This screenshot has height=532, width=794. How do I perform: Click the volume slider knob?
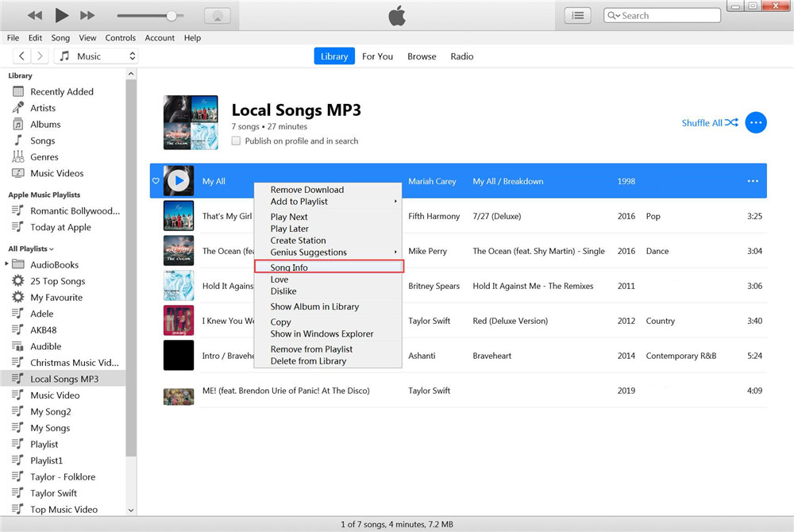click(172, 16)
